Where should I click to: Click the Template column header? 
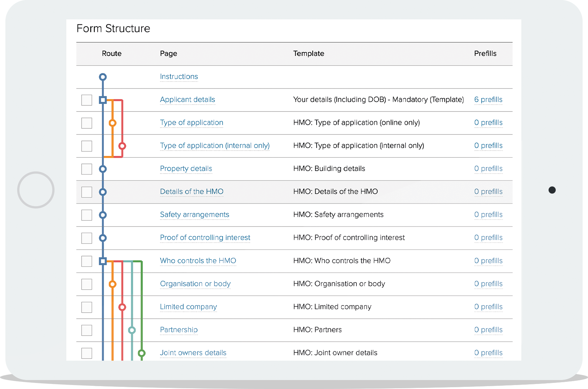tap(309, 53)
